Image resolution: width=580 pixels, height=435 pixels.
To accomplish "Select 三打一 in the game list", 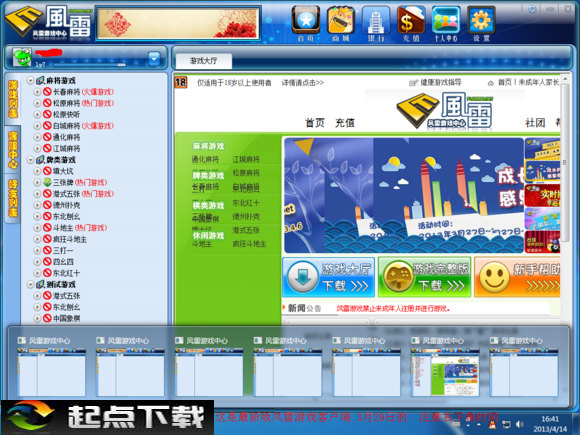I will point(63,250).
